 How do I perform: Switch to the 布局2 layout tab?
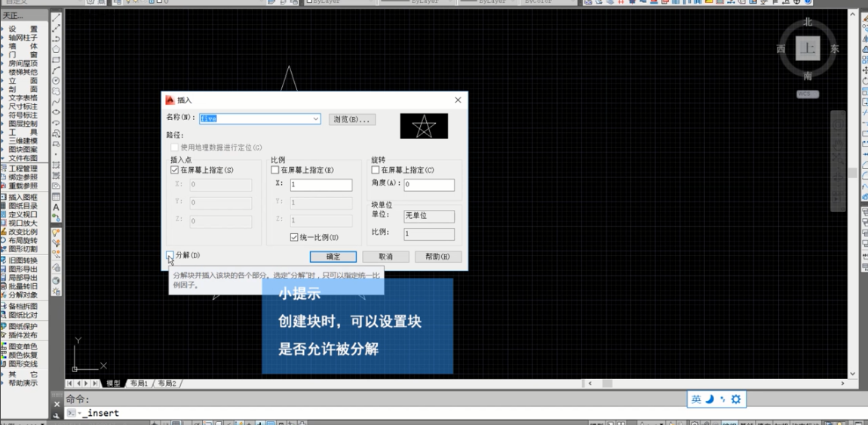pyautogui.click(x=167, y=383)
